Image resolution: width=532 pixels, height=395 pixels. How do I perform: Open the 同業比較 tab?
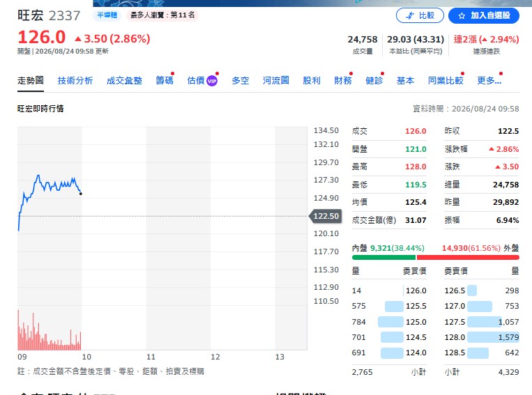[446, 81]
